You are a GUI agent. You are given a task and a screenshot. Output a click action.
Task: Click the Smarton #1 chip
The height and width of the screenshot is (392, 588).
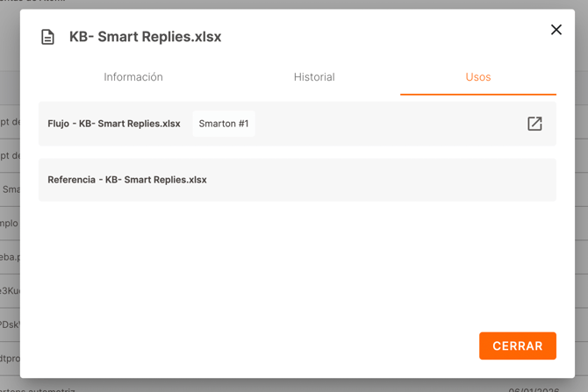[x=224, y=124]
